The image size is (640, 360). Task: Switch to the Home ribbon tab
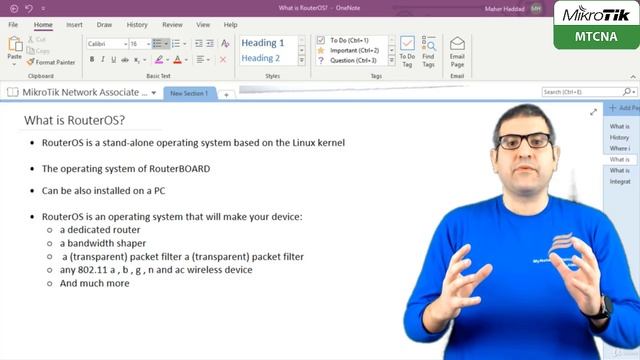pyautogui.click(x=43, y=24)
